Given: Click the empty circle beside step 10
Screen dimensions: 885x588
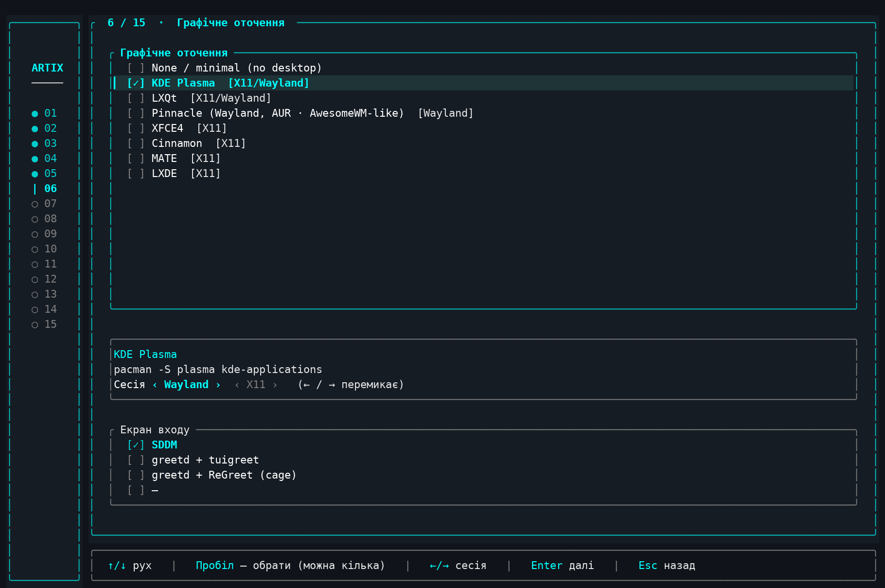Looking at the screenshot, I should (35, 249).
